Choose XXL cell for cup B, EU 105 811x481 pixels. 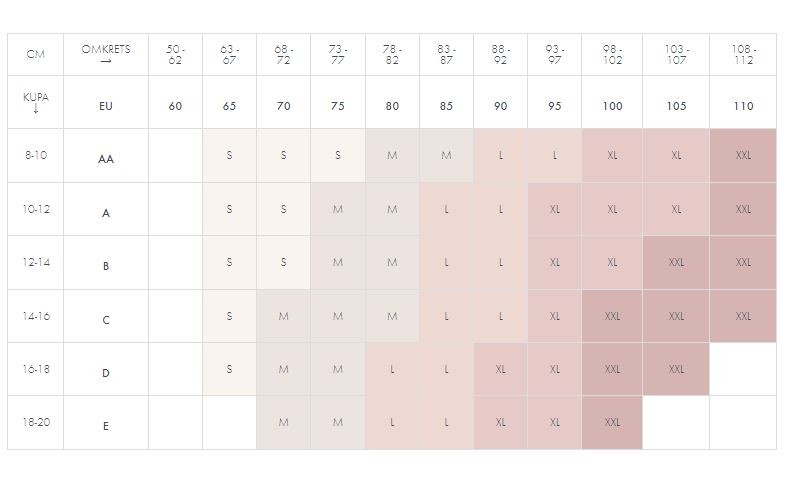676,262
